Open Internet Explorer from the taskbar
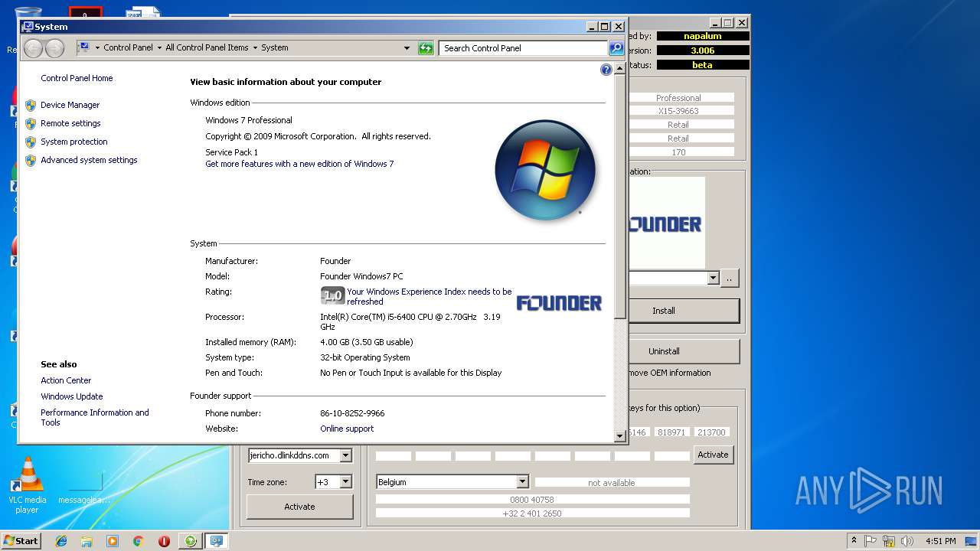The height and width of the screenshot is (551, 980). tap(61, 541)
